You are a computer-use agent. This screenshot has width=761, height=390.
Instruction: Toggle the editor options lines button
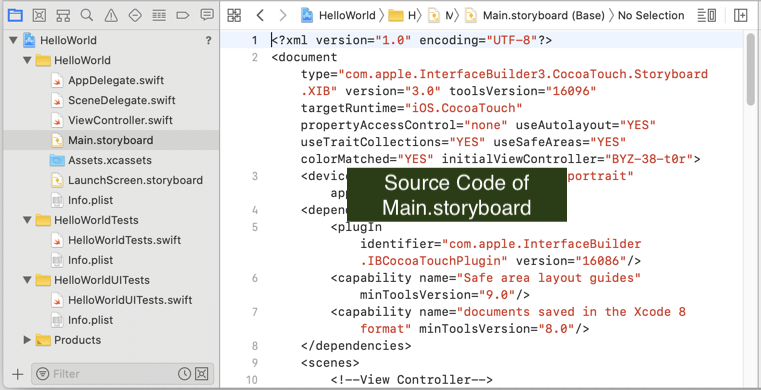tap(707, 16)
